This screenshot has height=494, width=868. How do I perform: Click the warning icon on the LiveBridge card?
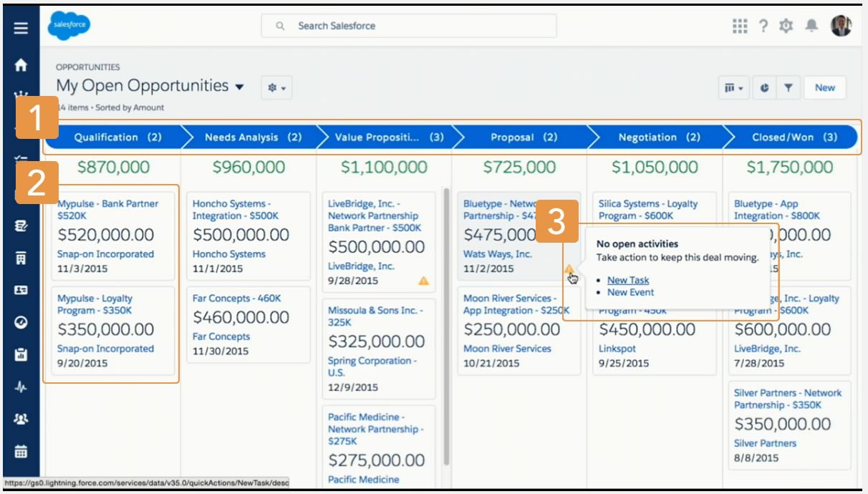pos(423,281)
